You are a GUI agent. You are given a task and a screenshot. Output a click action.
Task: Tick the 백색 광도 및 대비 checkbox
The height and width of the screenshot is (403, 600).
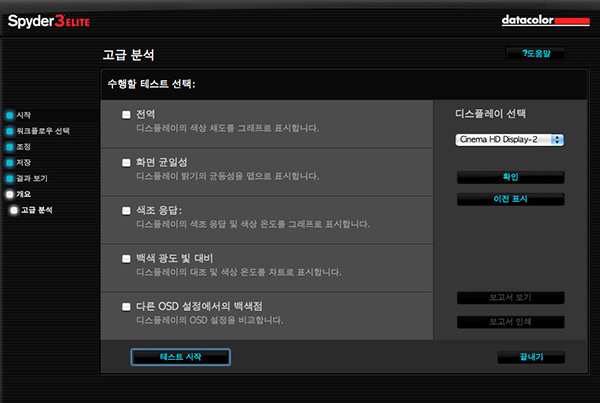[126, 258]
